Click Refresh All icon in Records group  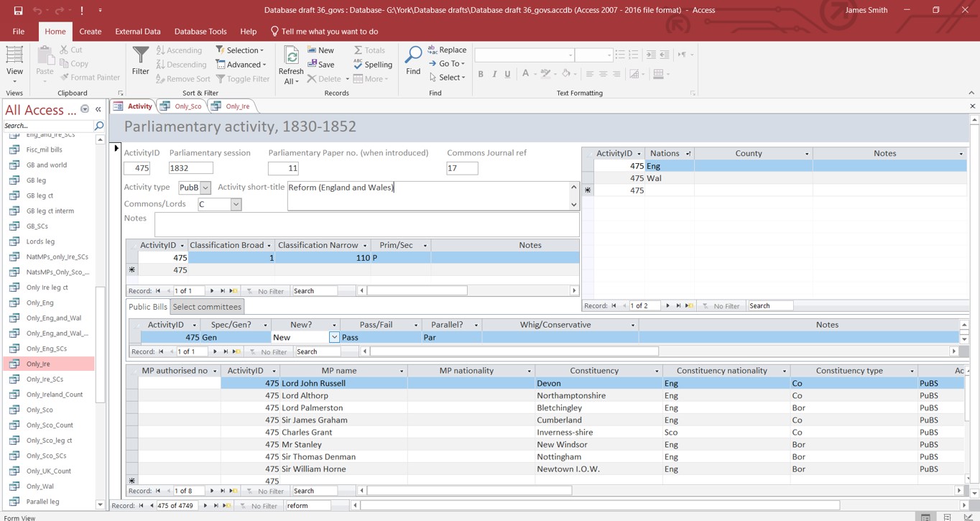291,57
